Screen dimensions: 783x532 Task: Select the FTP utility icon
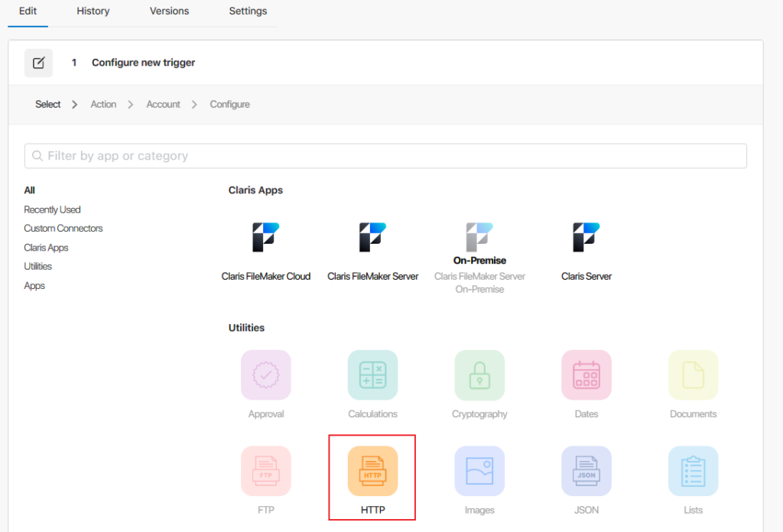coord(266,471)
